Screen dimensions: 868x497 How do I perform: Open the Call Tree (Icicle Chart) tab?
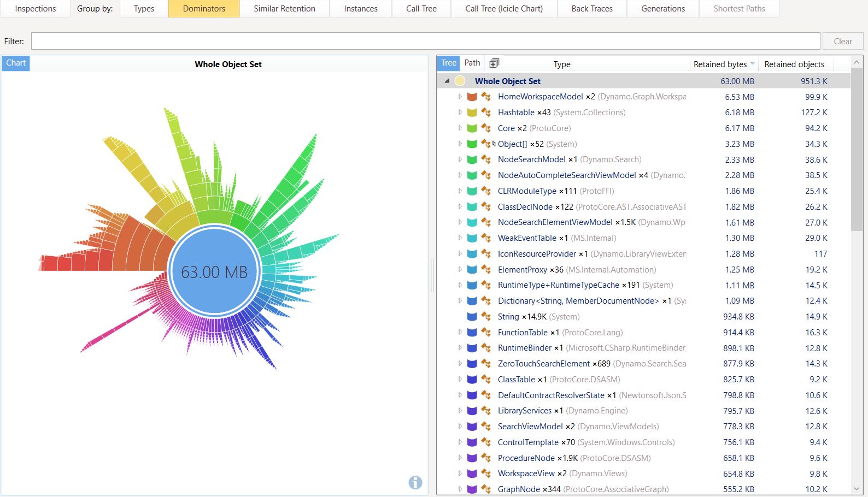(x=504, y=9)
